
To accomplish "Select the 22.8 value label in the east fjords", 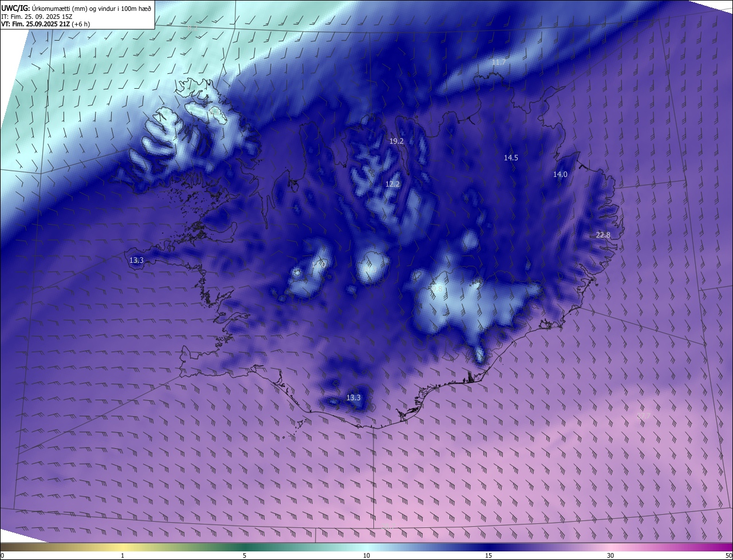I will tap(603, 235).
